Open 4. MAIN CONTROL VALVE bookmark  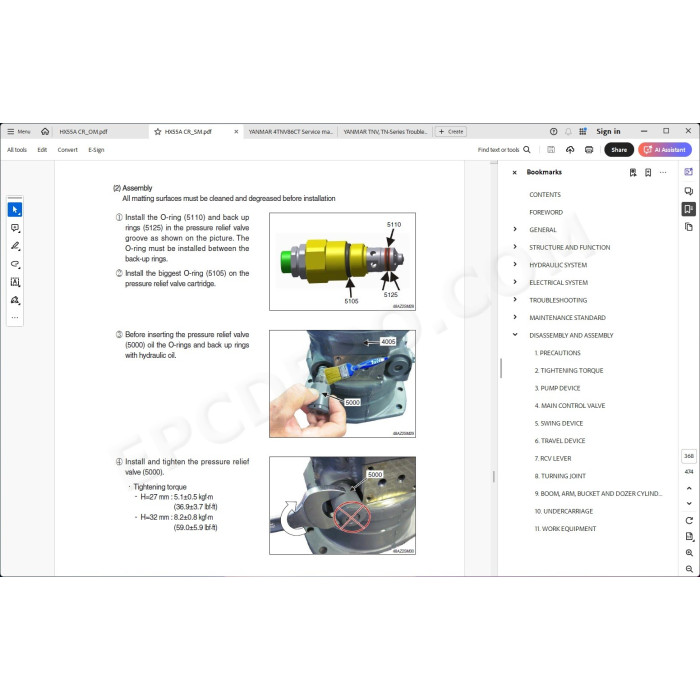click(570, 406)
